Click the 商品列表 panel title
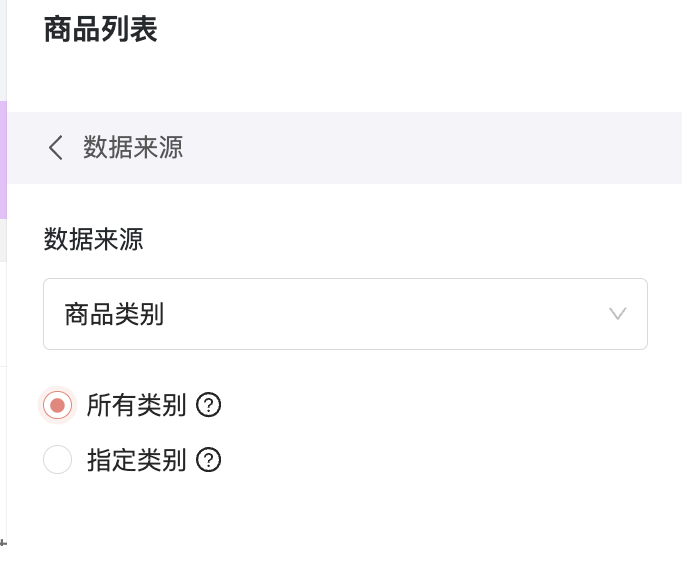Screen dimensions: 682x586 point(100,29)
